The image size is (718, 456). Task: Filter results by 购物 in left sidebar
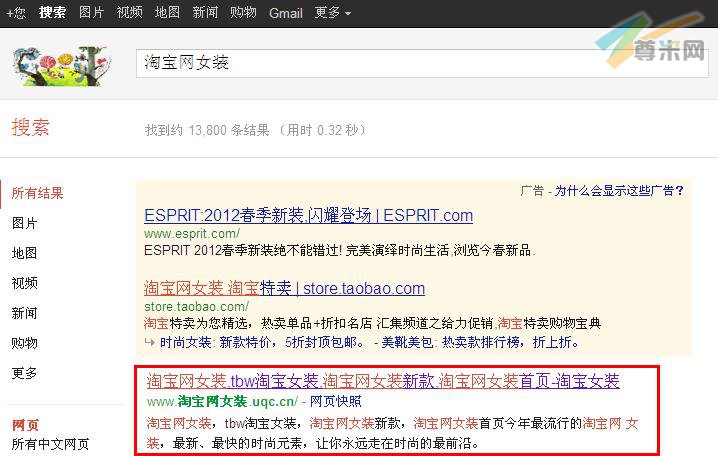24,343
